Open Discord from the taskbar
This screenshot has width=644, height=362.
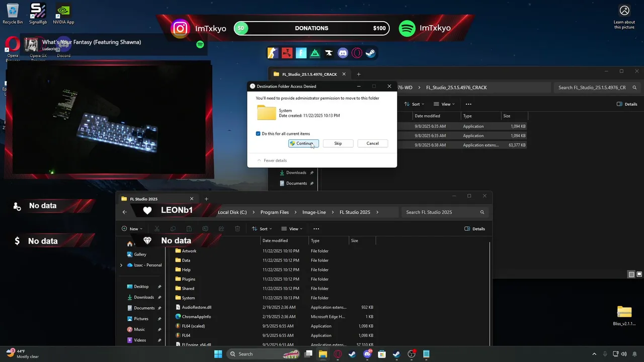(367, 354)
